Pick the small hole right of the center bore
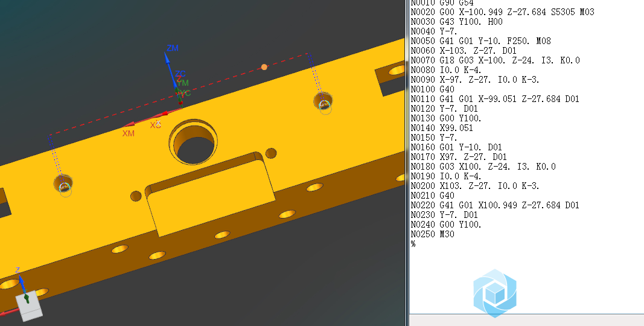Screen dimensions: 644x326 click(271, 153)
